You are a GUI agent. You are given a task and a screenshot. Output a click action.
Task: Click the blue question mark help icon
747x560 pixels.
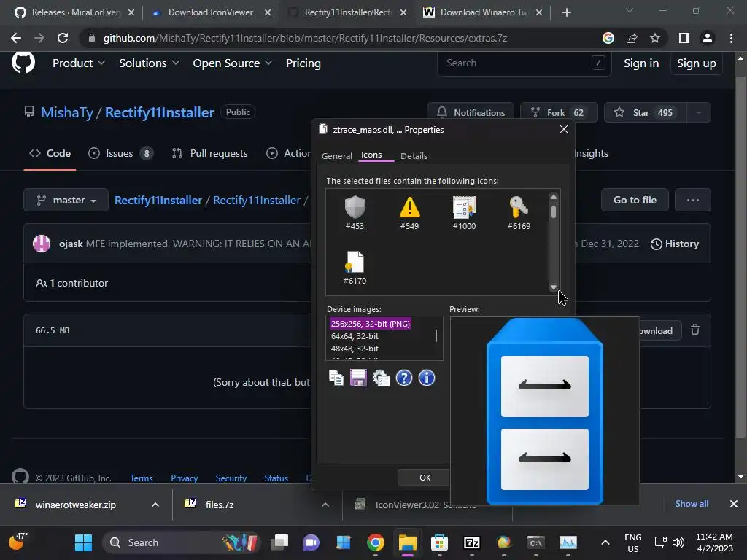404,378
